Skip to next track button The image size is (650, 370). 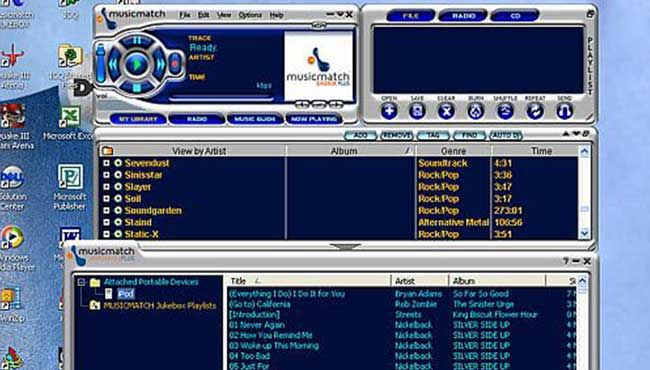(160, 64)
